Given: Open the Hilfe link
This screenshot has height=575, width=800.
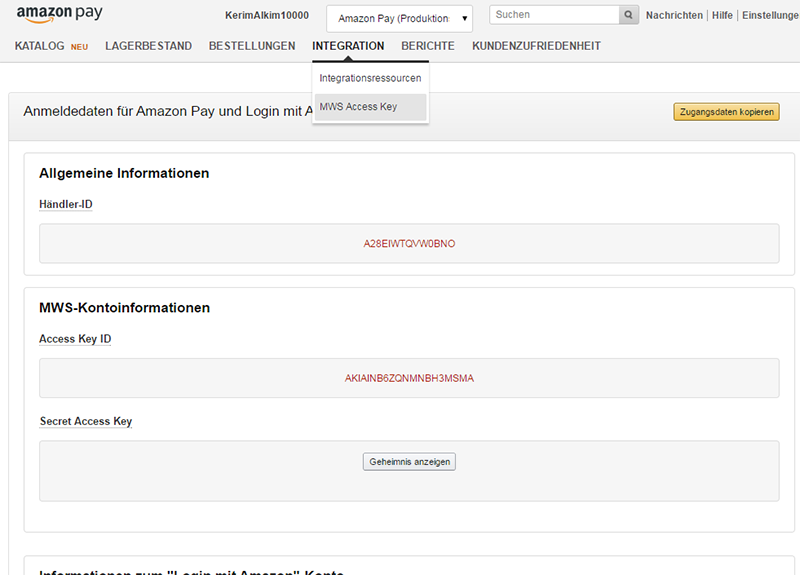Looking at the screenshot, I should tap(722, 15).
